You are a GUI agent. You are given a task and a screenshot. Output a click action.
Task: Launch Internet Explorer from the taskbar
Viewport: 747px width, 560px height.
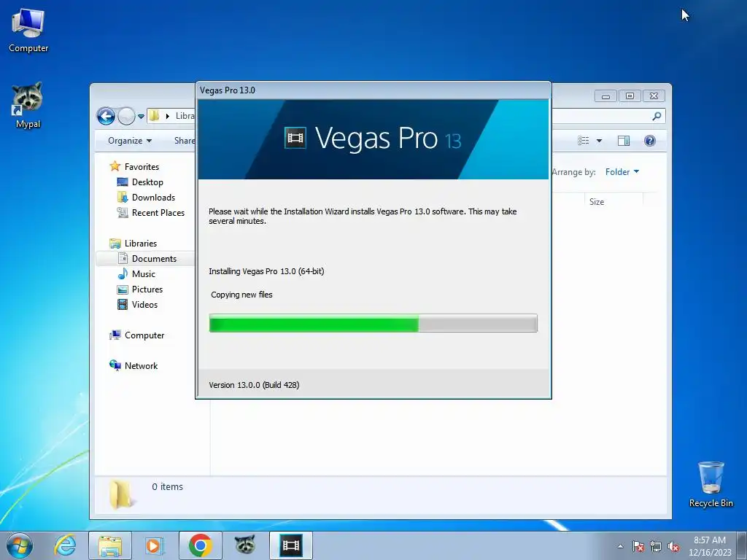click(65, 545)
